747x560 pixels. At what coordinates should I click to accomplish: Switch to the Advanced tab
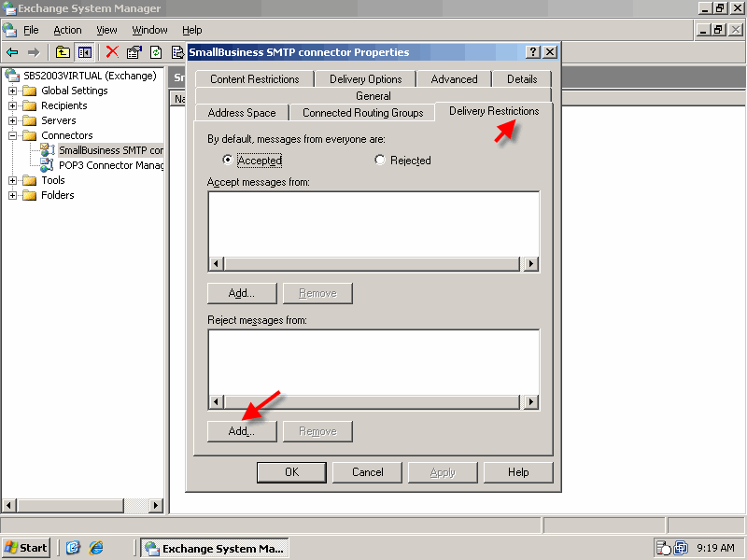tap(454, 79)
